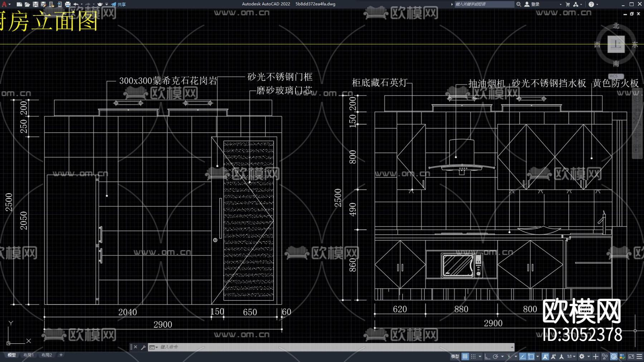The image size is (644, 362).
Task: Open the workspace settings gear icon
Action: pyautogui.click(x=582, y=356)
